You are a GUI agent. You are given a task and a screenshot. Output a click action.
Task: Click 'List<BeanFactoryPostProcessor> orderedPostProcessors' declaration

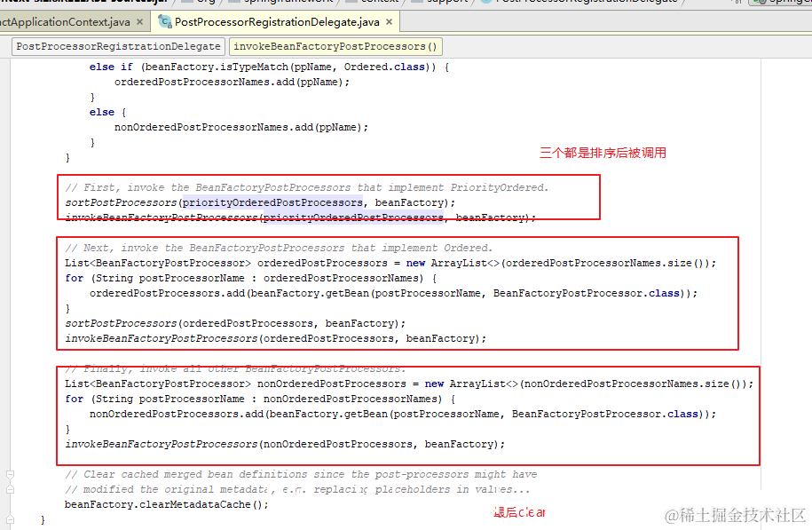coord(390,263)
